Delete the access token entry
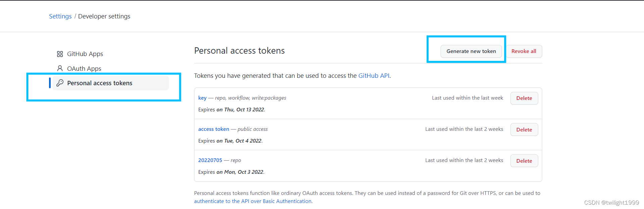This screenshot has width=644, height=209. point(524,129)
